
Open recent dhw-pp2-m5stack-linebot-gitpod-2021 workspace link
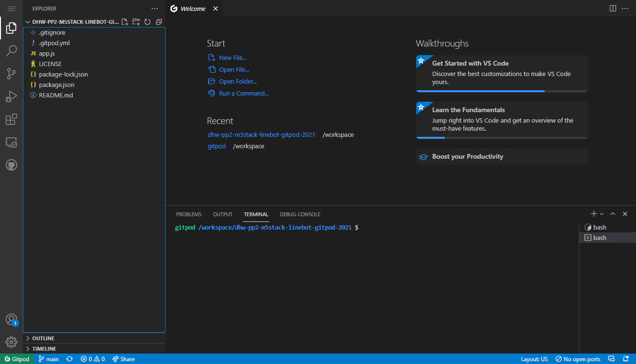(262, 134)
